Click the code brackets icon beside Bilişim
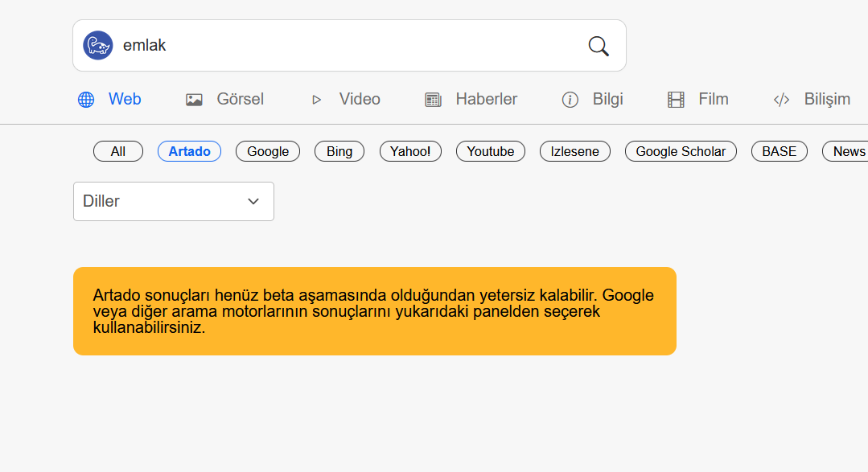Image resolution: width=868 pixels, height=472 pixels. pyautogui.click(x=781, y=100)
